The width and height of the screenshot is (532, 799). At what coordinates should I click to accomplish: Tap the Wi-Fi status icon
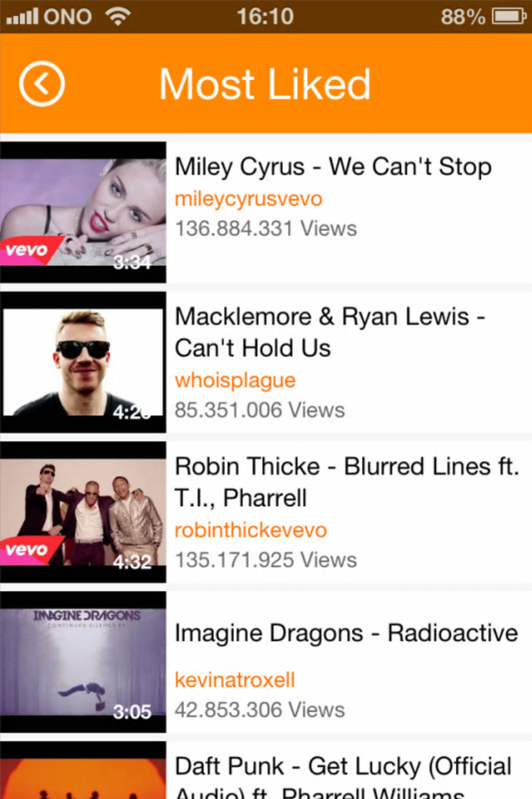[x=118, y=16]
